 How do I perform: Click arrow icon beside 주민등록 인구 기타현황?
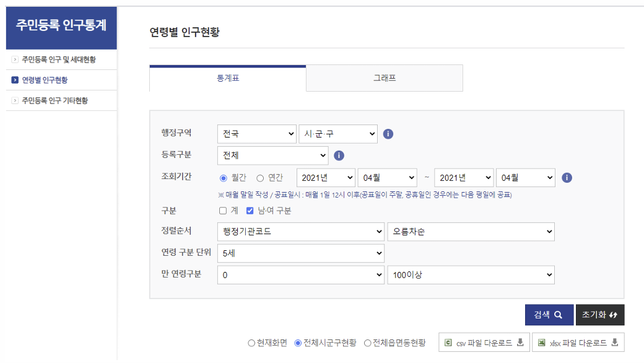pyautogui.click(x=15, y=100)
